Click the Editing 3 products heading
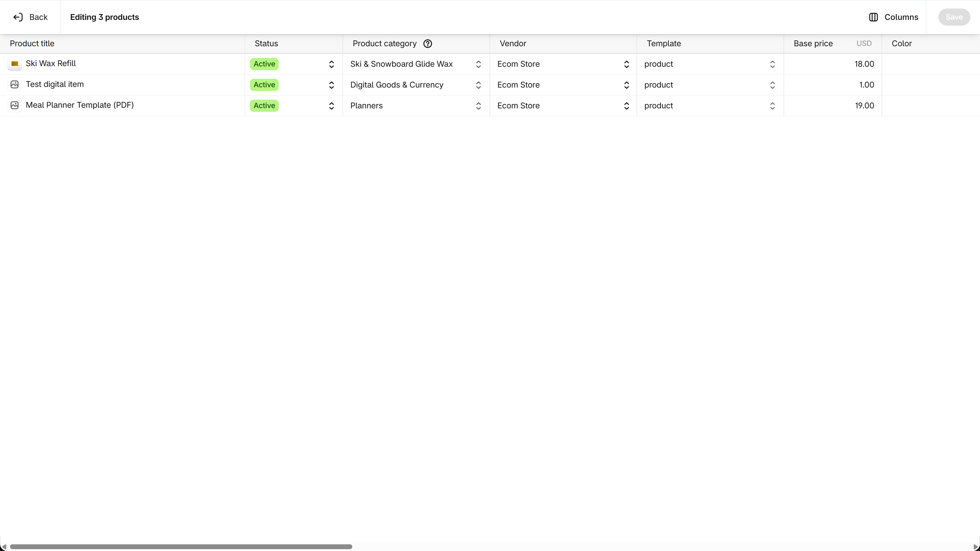 105,17
